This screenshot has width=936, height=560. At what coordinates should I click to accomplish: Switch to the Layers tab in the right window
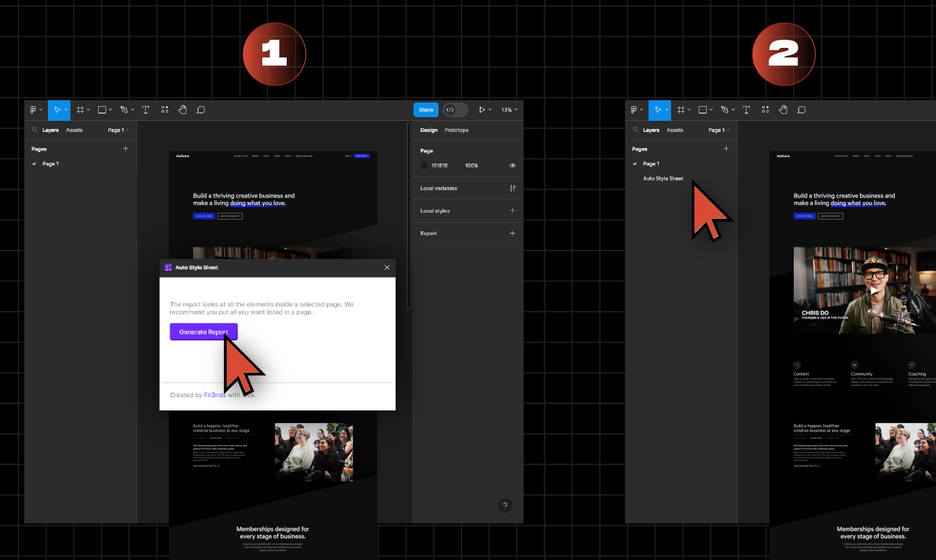tap(651, 130)
